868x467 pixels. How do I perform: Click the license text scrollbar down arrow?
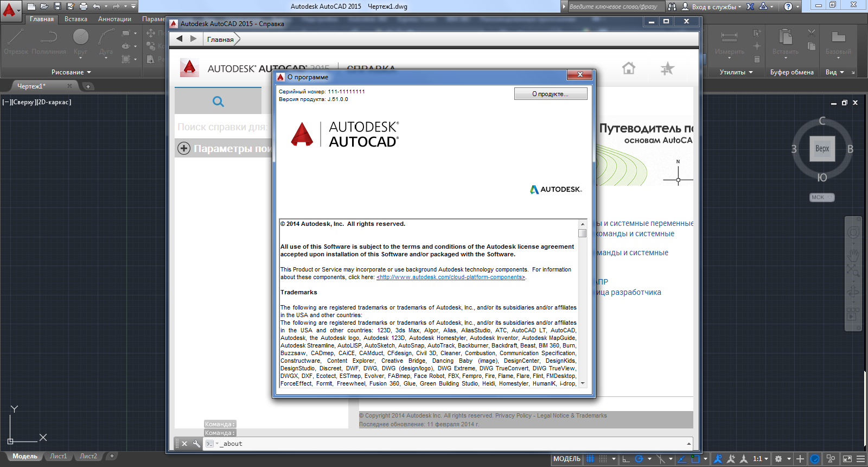583,383
